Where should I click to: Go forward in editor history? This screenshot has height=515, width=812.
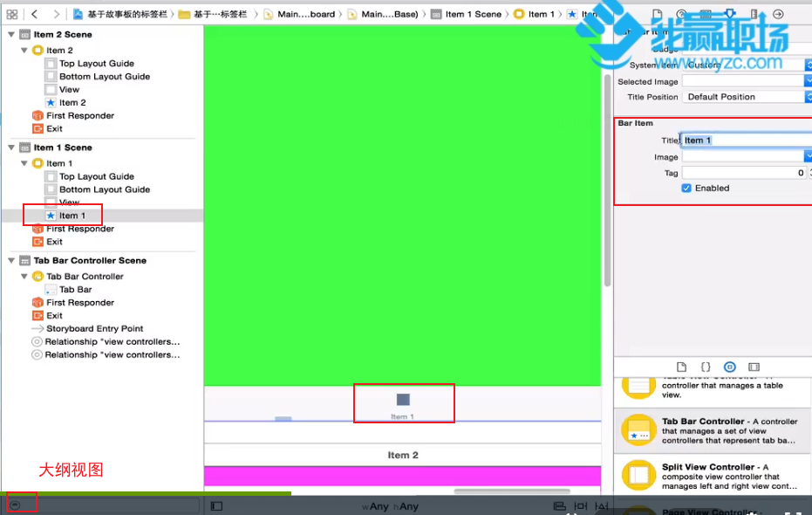point(56,14)
